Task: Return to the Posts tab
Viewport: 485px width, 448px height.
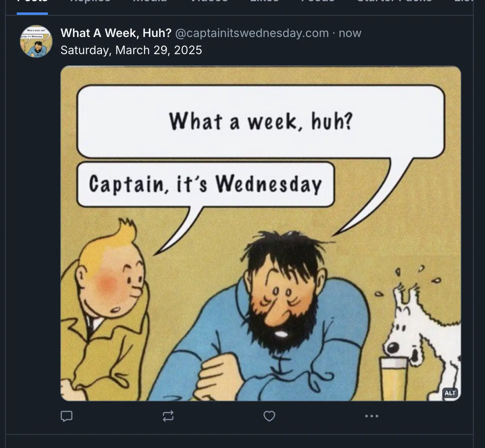Action: [x=31, y=2]
